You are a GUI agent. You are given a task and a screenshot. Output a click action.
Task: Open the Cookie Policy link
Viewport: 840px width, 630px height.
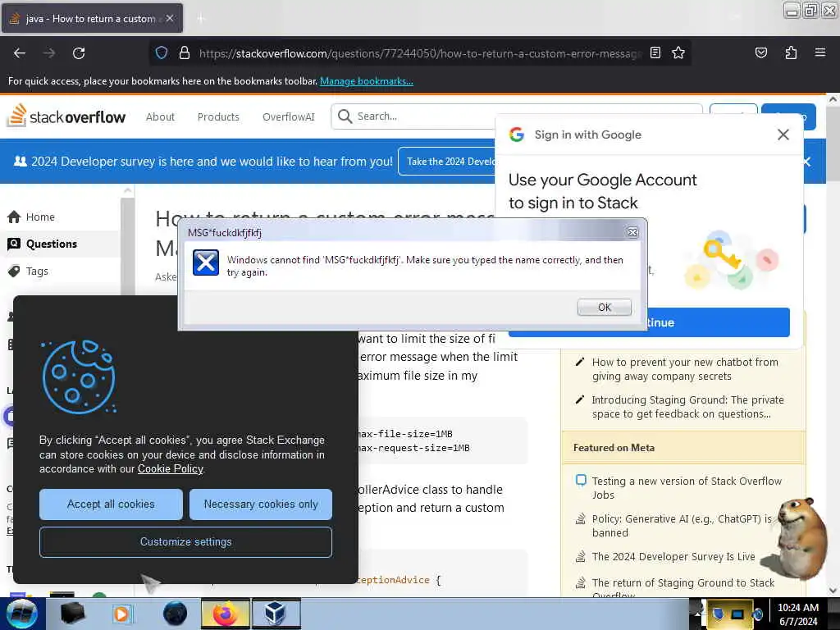click(x=171, y=468)
